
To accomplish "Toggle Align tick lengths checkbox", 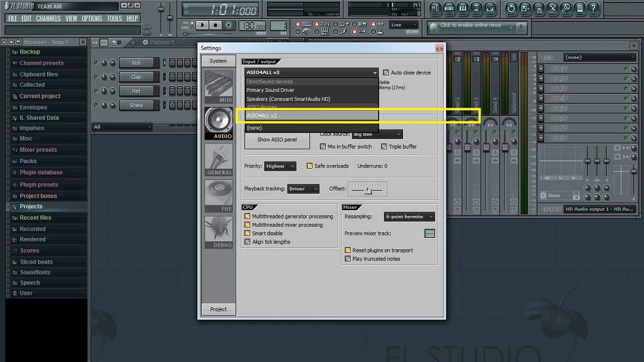I will [247, 242].
